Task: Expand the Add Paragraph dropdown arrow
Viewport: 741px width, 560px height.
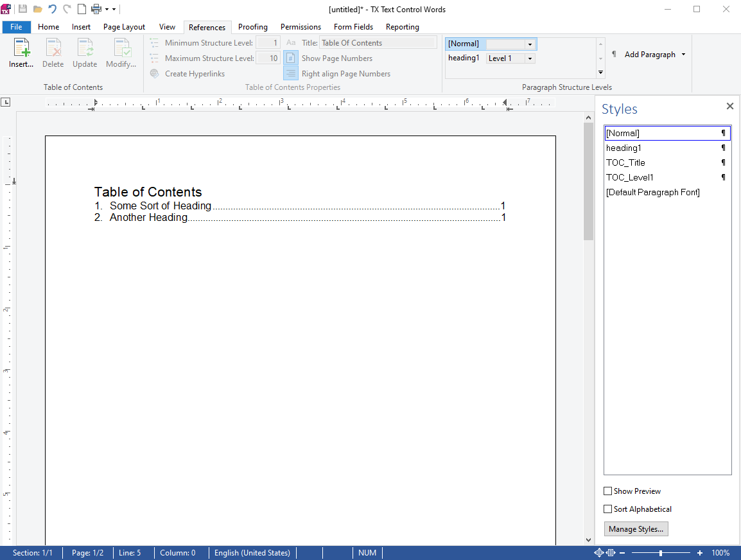Action: pyautogui.click(x=683, y=55)
